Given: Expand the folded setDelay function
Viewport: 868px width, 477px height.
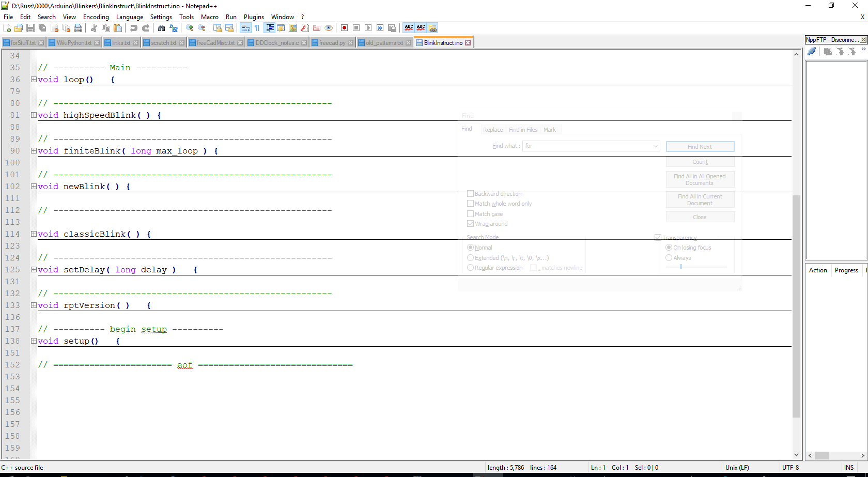Looking at the screenshot, I should click(34, 270).
